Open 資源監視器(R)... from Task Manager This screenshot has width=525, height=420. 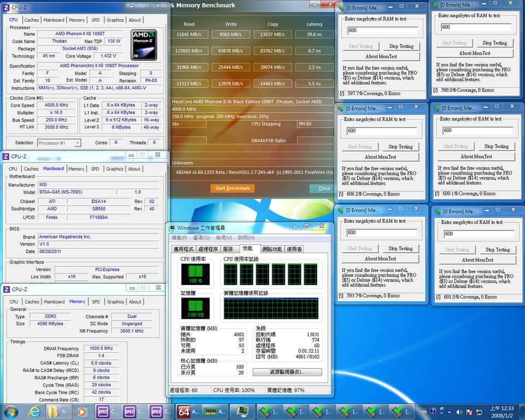click(x=287, y=372)
